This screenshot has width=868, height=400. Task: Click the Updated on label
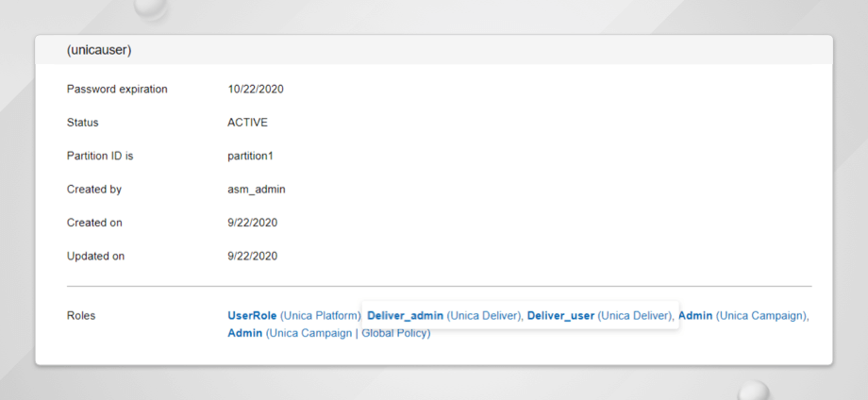[x=95, y=256]
